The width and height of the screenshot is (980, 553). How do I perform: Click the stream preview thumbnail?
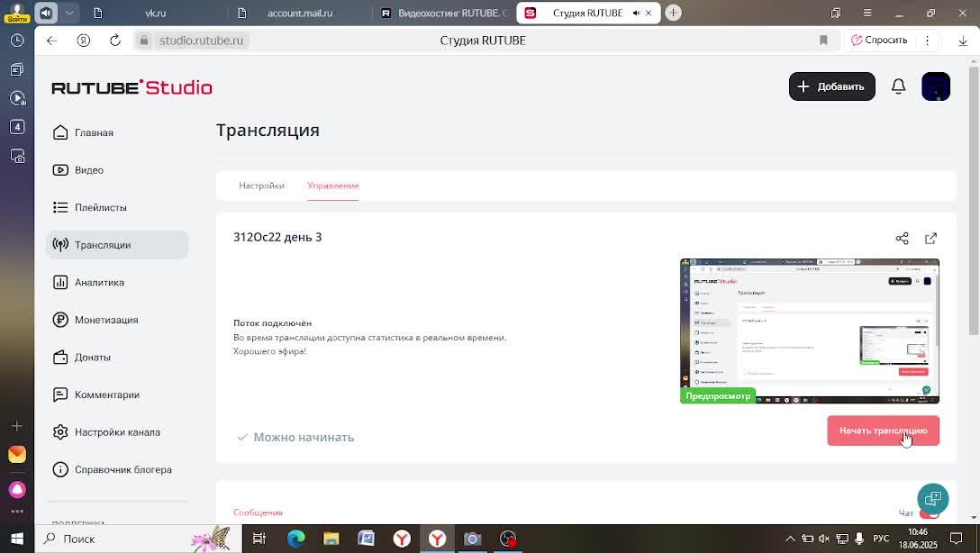click(810, 331)
